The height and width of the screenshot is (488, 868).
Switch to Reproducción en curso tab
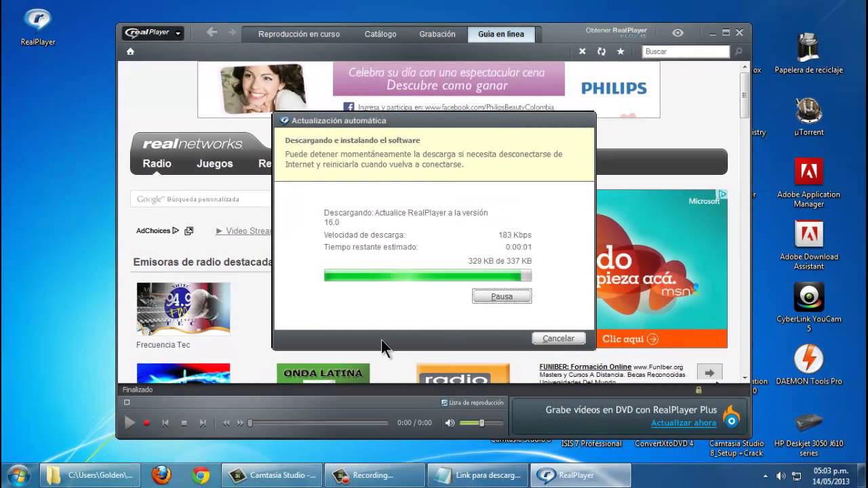pyautogui.click(x=299, y=34)
